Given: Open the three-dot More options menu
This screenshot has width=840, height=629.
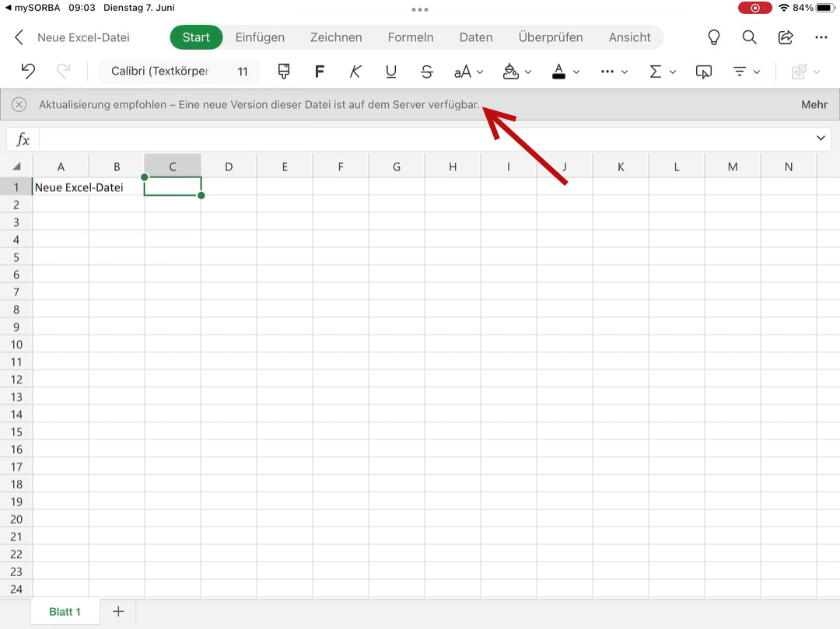Looking at the screenshot, I should tap(821, 37).
